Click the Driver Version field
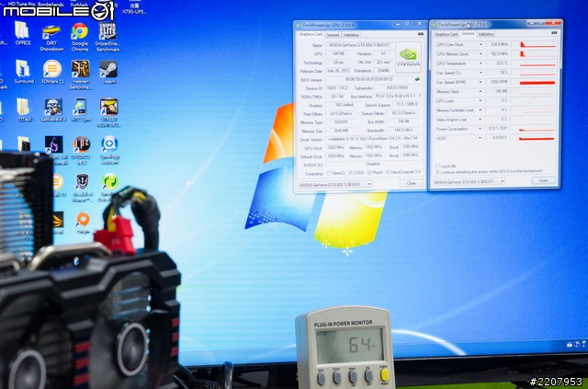The height and width of the screenshot is (389, 588). [373, 139]
